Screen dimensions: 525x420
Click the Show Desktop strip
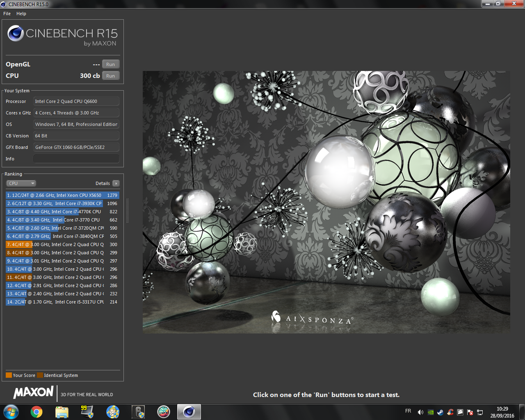(x=522, y=412)
